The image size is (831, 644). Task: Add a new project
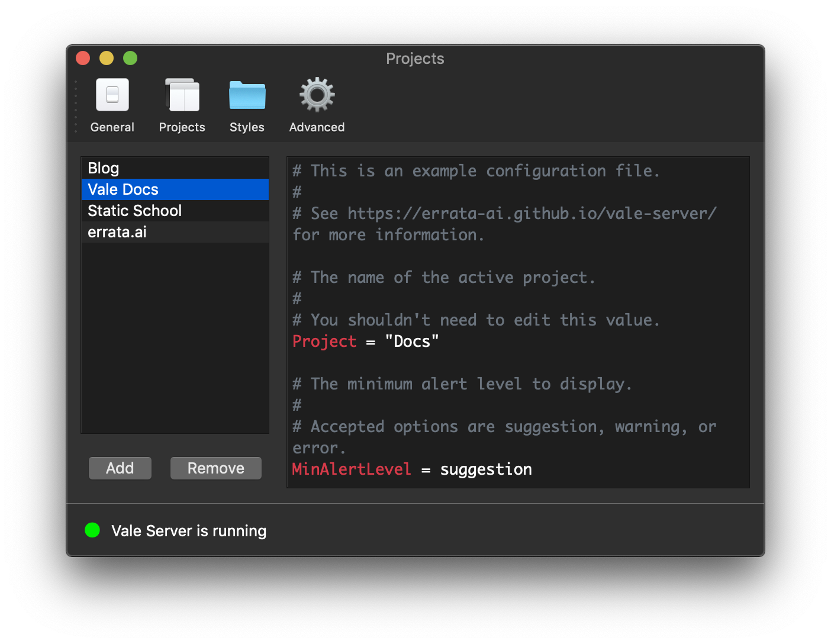[x=120, y=468]
